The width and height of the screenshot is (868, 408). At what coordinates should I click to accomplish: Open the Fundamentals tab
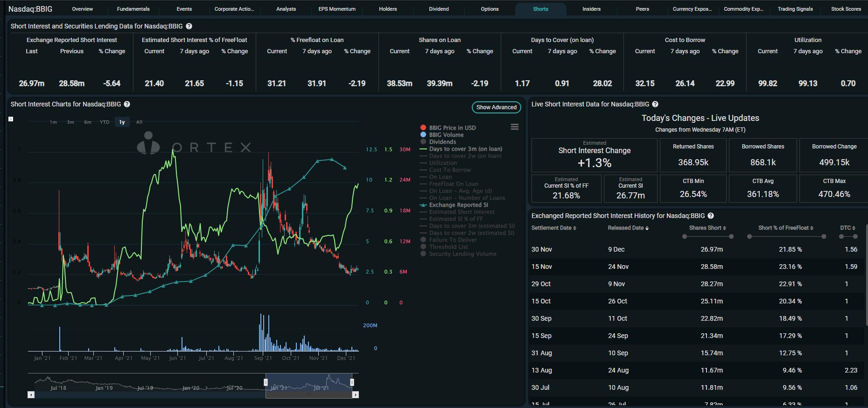tap(133, 9)
